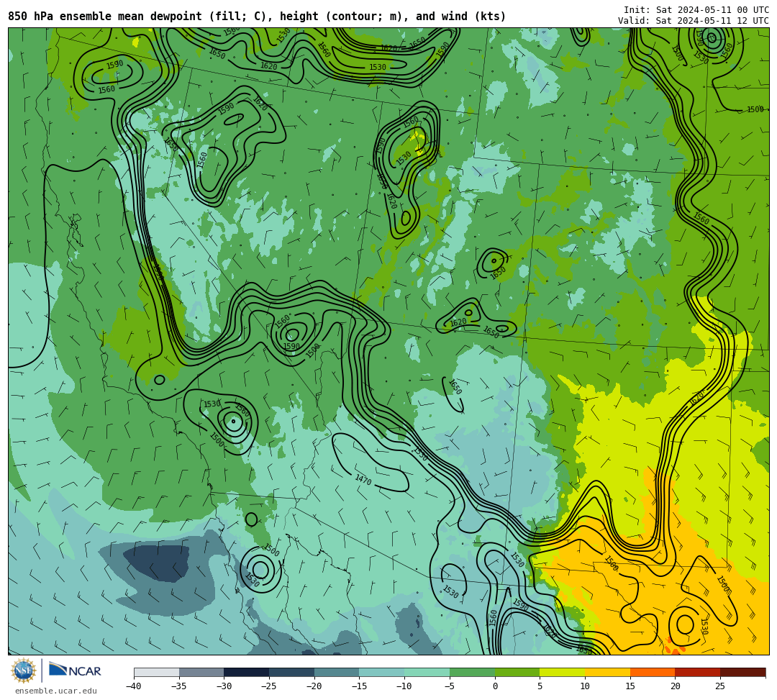The width and height of the screenshot is (777, 700).
Task: Click the bright orange 15 to 20 swatch
Action: click(653, 672)
